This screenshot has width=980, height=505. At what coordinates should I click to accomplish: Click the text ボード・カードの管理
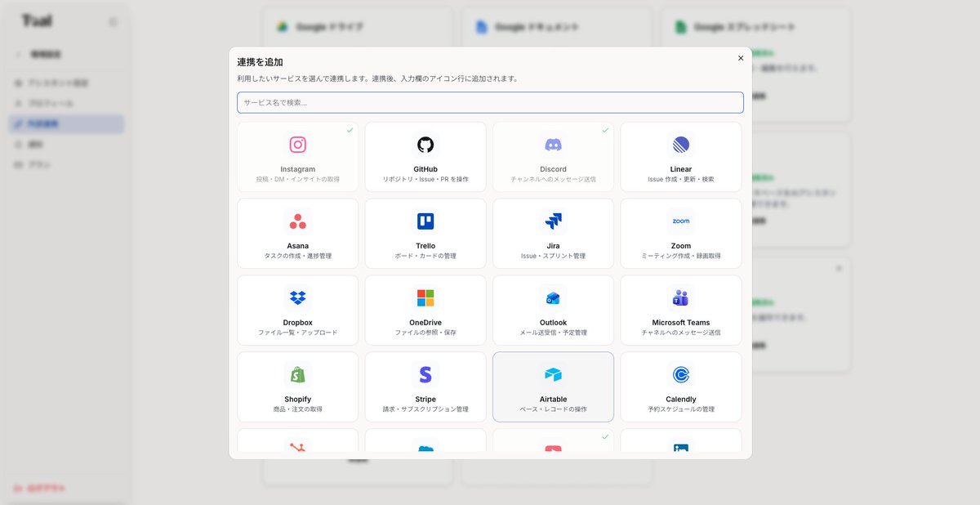(425, 256)
